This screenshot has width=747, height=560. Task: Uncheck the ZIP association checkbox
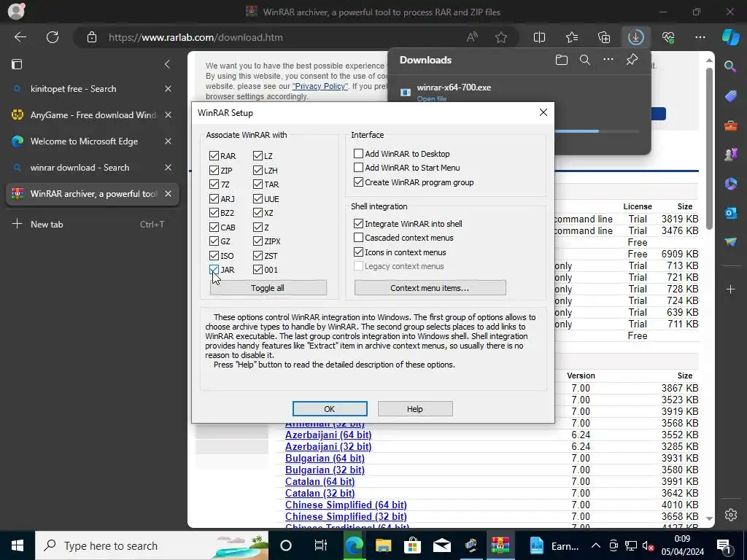point(214,170)
